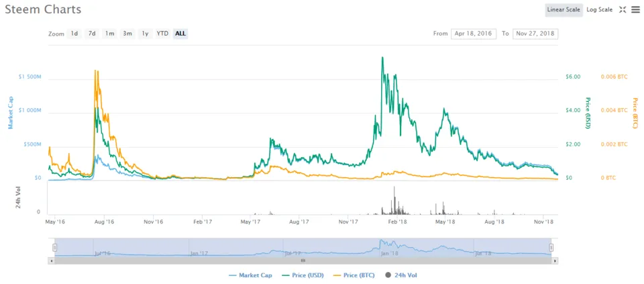The height and width of the screenshot is (284, 644).
Task: Grab the left navigator range handle
Action: 54,248
